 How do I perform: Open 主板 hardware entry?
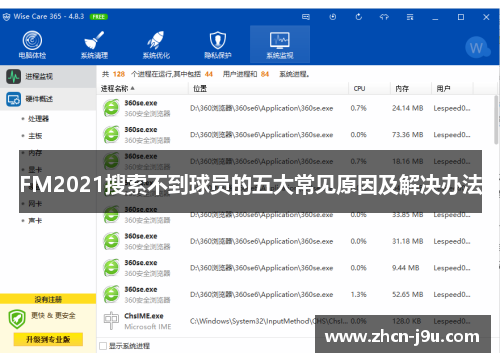35,136
